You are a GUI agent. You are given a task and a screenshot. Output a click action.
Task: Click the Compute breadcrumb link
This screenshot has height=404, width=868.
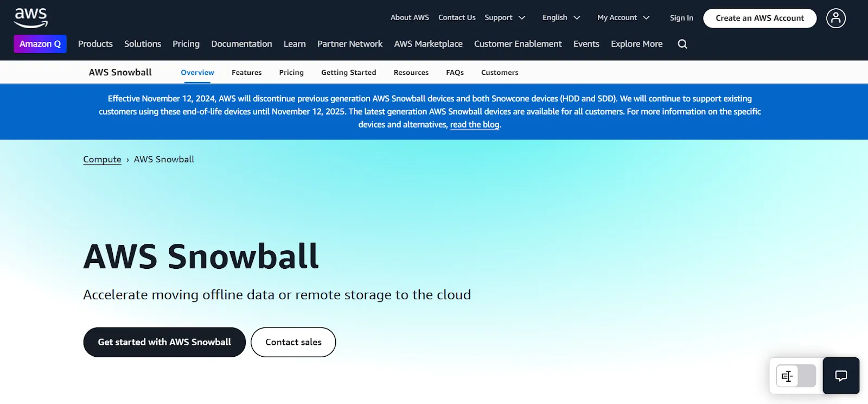tap(102, 159)
